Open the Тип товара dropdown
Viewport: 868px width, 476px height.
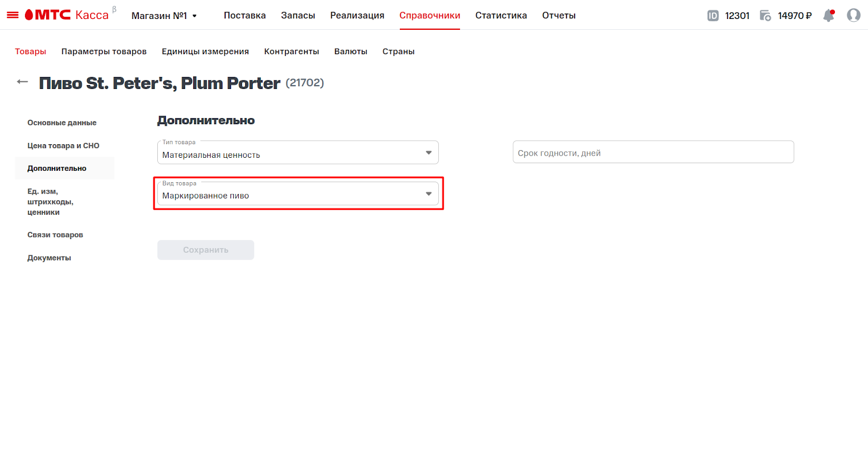pyautogui.click(x=298, y=152)
